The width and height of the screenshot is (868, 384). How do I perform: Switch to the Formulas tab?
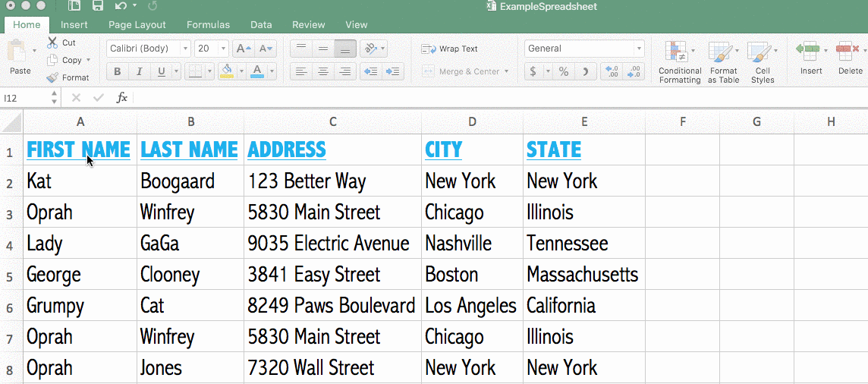click(208, 25)
